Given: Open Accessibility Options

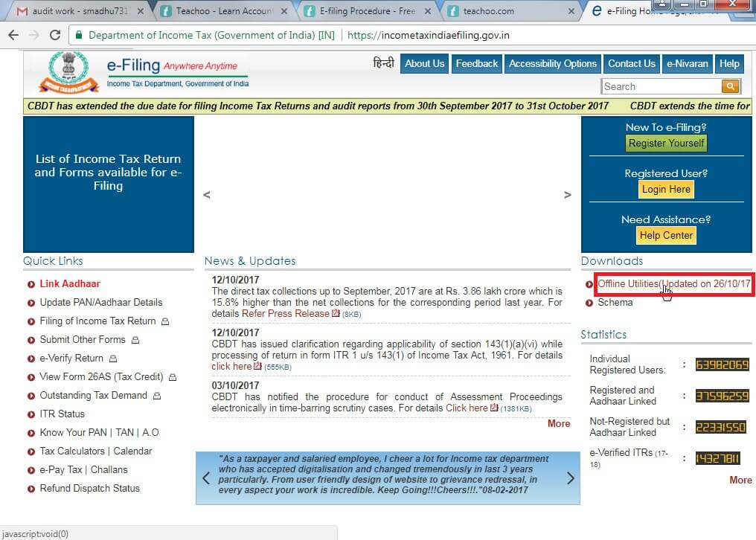Looking at the screenshot, I should point(553,64).
